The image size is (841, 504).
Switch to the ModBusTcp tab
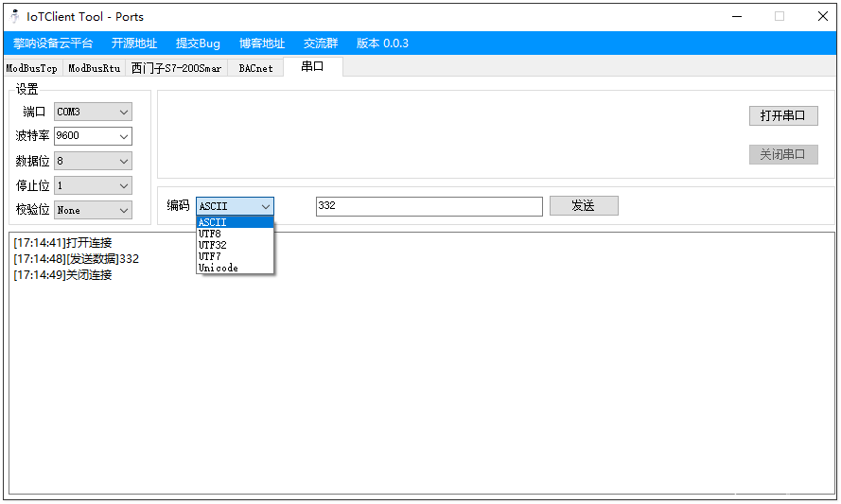(x=31, y=68)
